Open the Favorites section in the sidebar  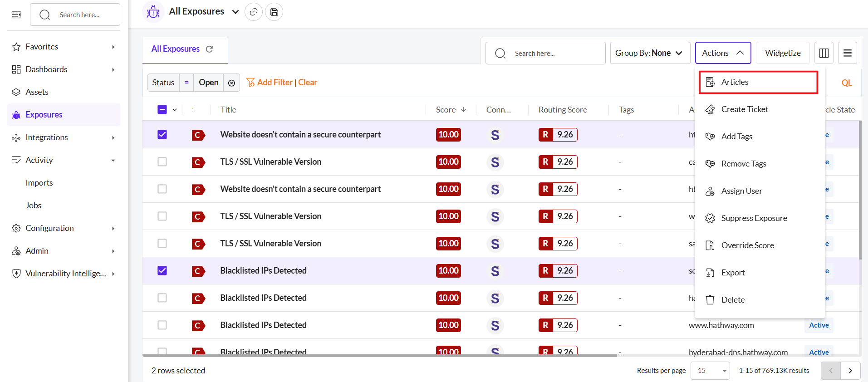[x=64, y=47]
